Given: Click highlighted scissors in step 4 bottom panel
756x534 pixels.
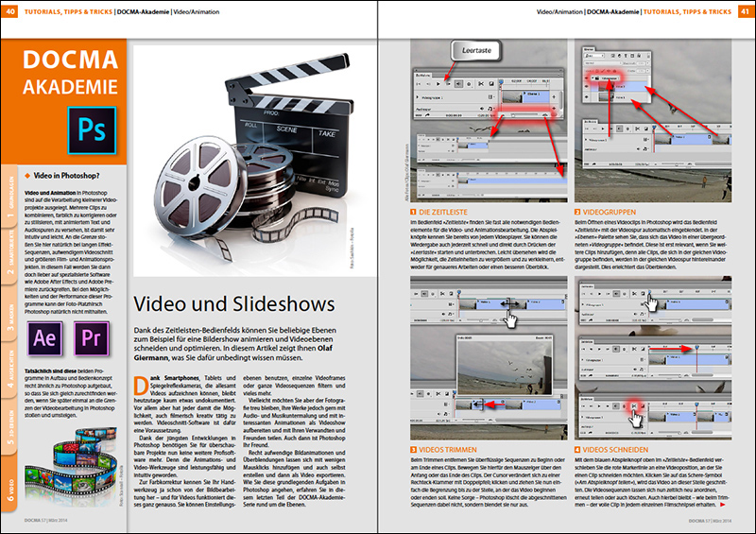Looking at the screenshot, I should pos(634,405).
